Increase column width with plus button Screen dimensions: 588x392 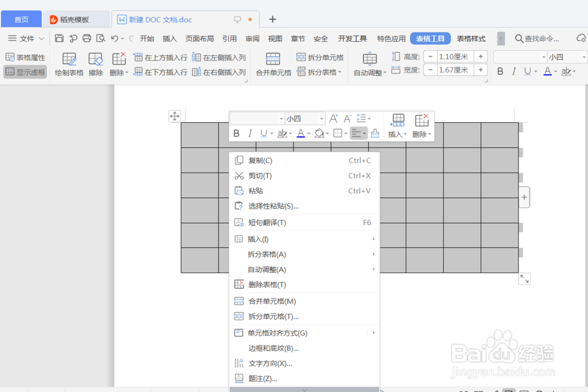[480, 70]
